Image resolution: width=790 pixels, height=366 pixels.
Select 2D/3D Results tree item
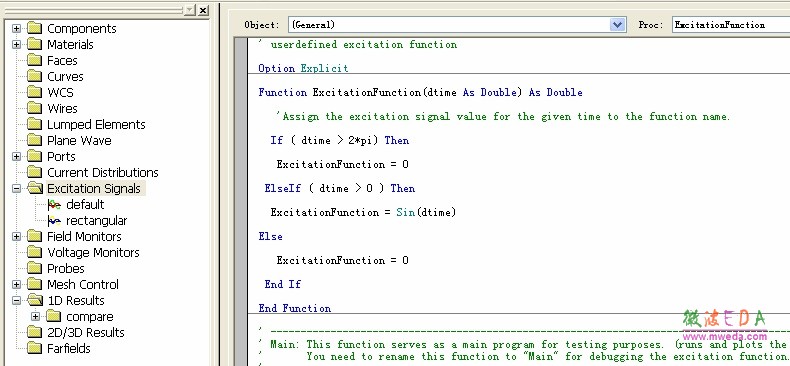pyautogui.click(x=86, y=333)
